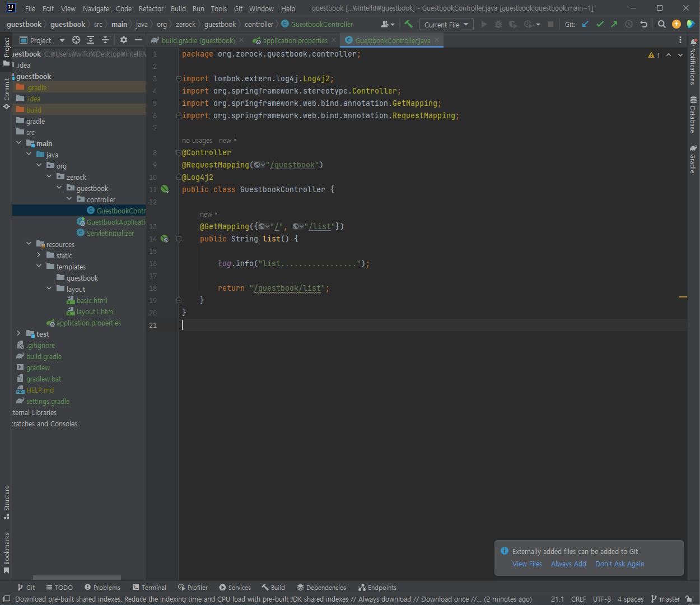
Task: Collapse the templates folder
Action: click(39, 267)
